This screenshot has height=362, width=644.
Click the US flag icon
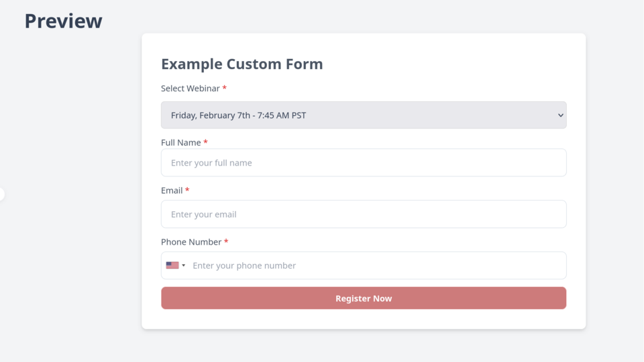pyautogui.click(x=172, y=265)
